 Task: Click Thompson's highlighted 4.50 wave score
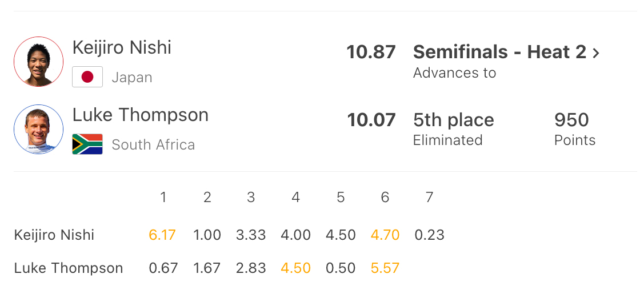click(296, 268)
